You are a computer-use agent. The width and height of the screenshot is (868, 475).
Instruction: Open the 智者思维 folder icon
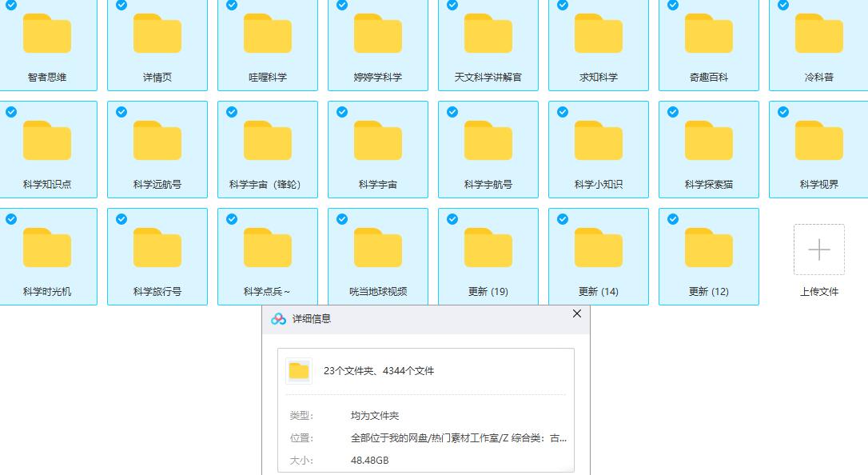pos(47,34)
